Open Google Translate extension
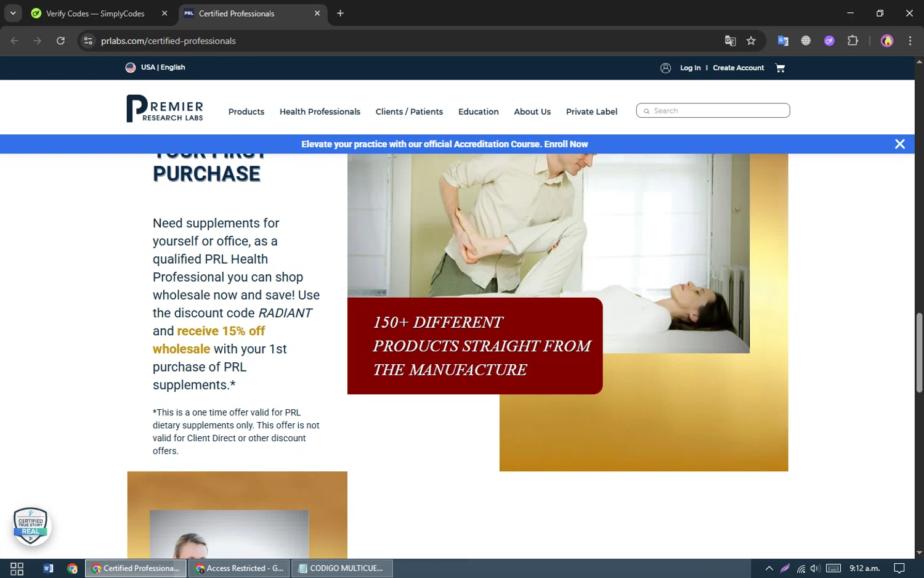The image size is (924, 578). 783,41
